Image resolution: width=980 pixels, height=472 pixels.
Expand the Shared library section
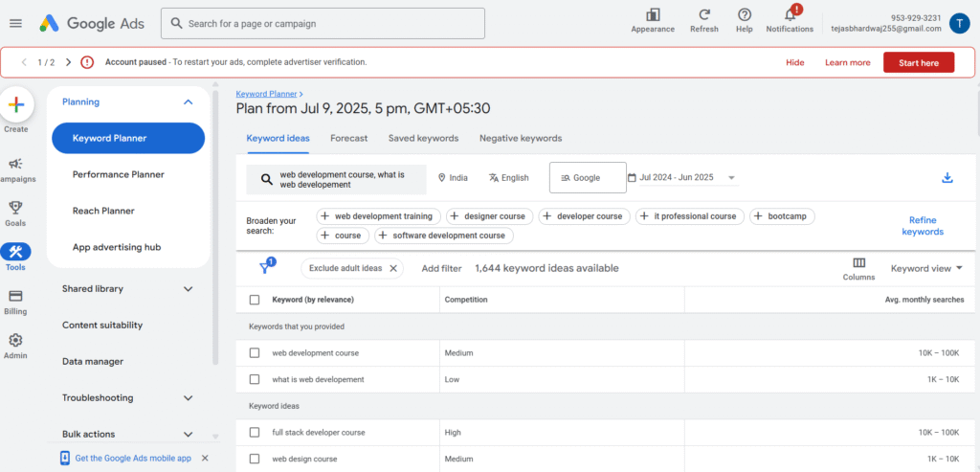tap(189, 289)
